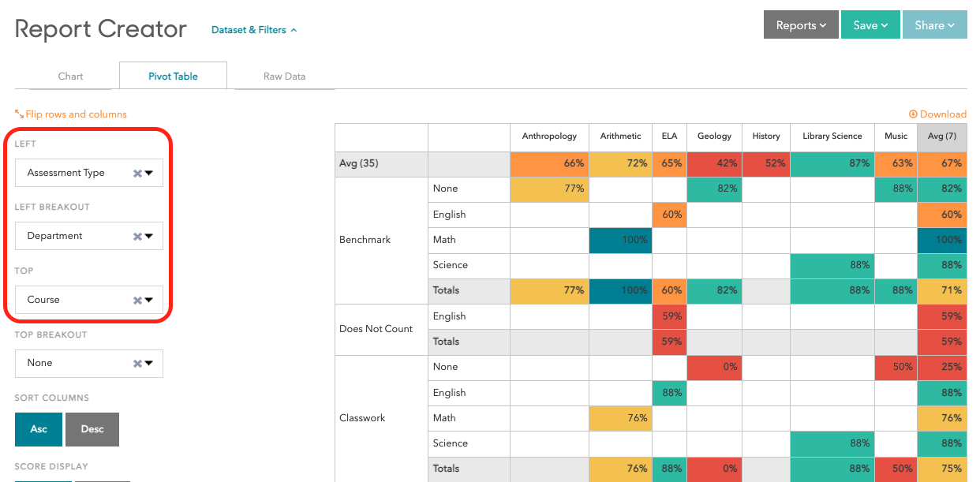Click the Download circle icon
Image resolution: width=980 pixels, height=482 pixels.
click(x=913, y=114)
